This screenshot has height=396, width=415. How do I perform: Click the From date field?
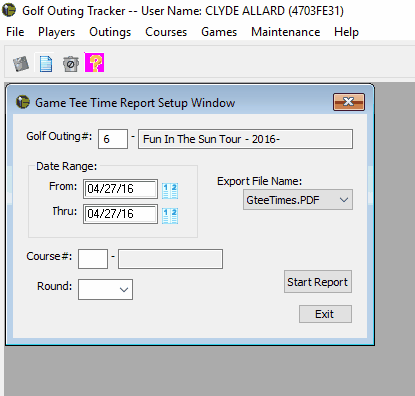120,189
